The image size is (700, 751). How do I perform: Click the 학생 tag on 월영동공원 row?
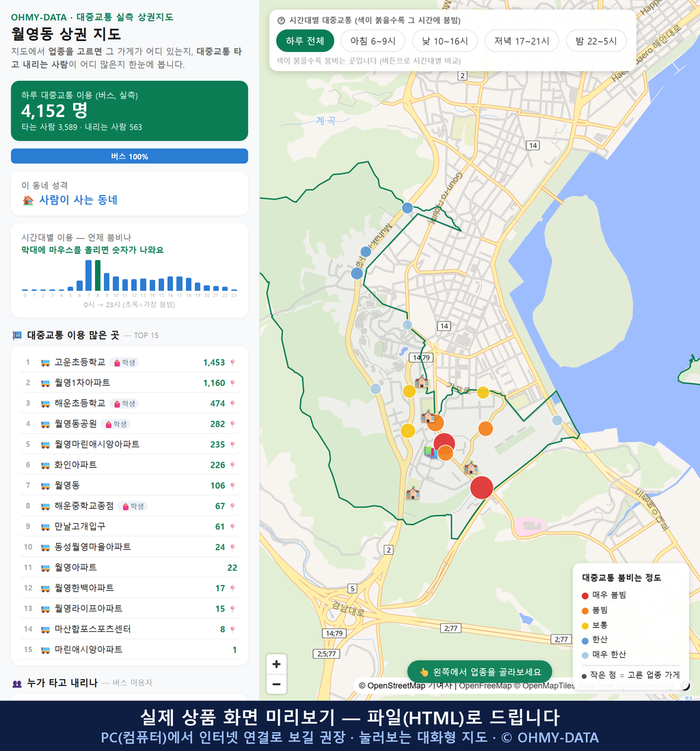coord(116,424)
